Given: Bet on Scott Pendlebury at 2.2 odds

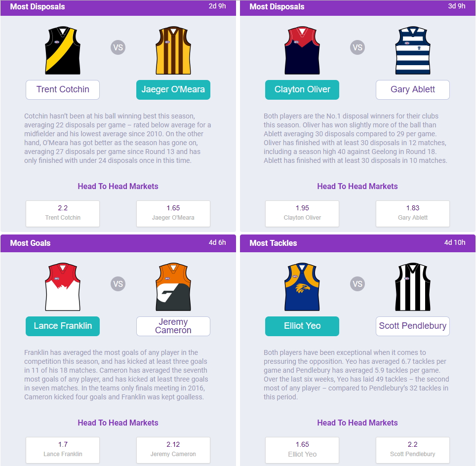Looking at the screenshot, I should click(x=413, y=450).
